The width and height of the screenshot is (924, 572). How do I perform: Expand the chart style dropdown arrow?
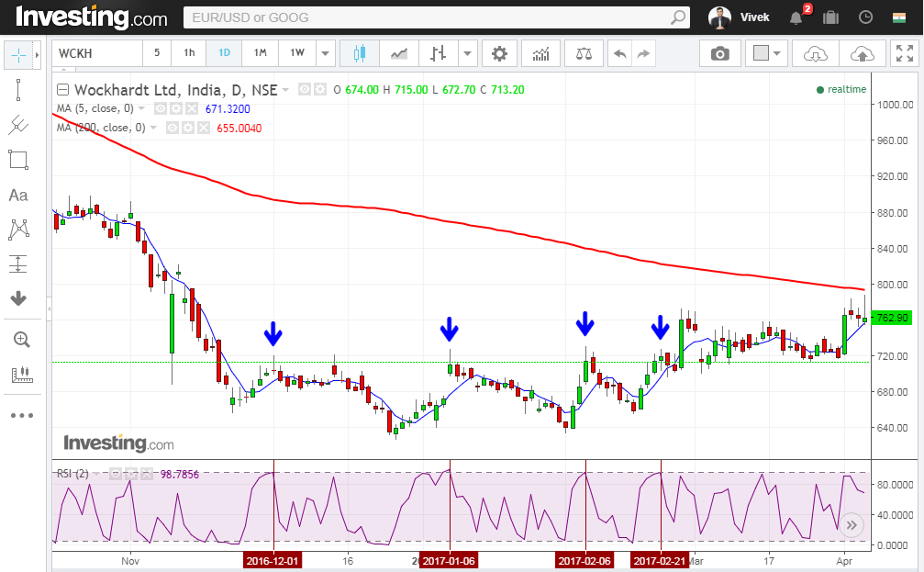467,54
